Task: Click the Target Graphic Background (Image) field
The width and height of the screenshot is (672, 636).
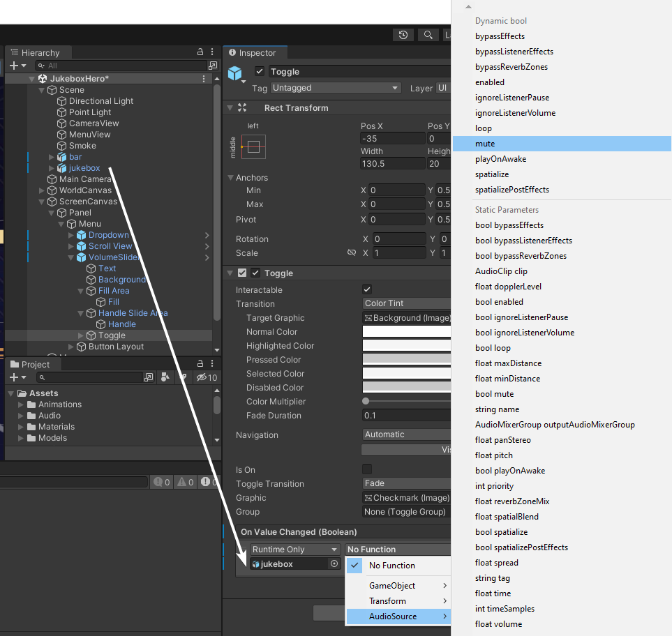Action: click(406, 318)
